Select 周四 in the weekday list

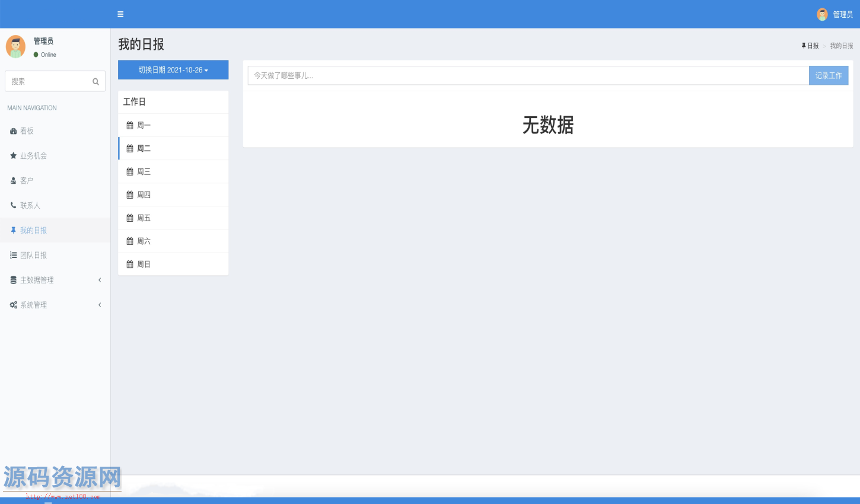tap(173, 195)
